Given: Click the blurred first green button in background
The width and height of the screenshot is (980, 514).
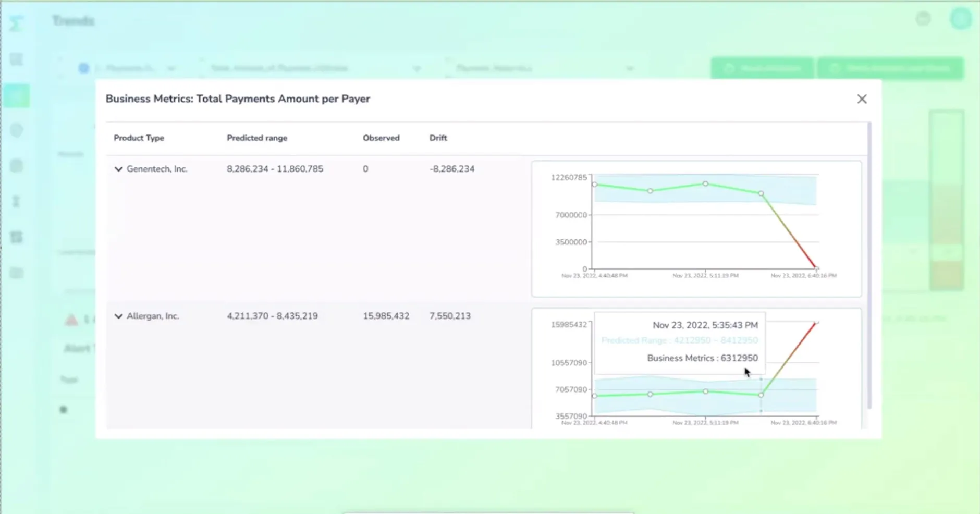Looking at the screenshot, I should click(x=762, y=68).
